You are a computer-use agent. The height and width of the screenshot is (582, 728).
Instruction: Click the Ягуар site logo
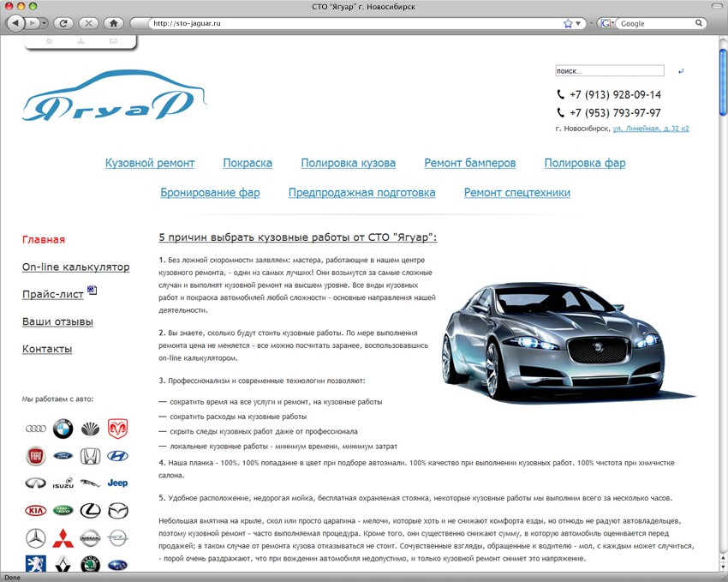[114, 96]
